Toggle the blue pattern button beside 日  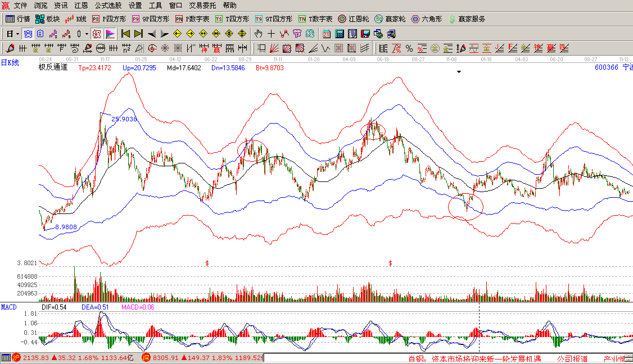(x=28, y=33)
